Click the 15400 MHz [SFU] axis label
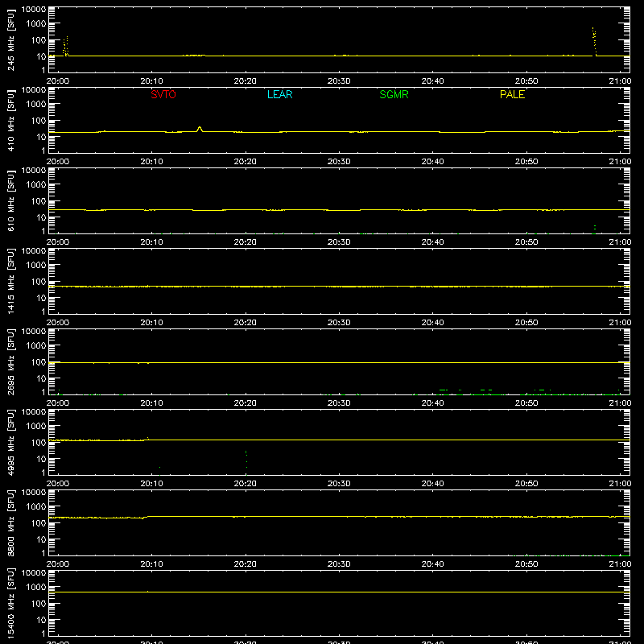This screenshot has height=644, width=644. coord(10,603)
